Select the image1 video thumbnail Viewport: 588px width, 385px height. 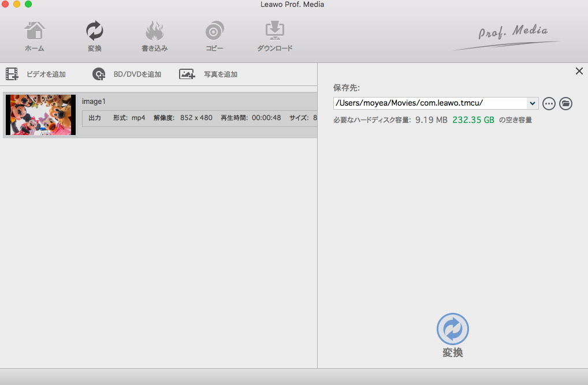(x=40, y=115)
